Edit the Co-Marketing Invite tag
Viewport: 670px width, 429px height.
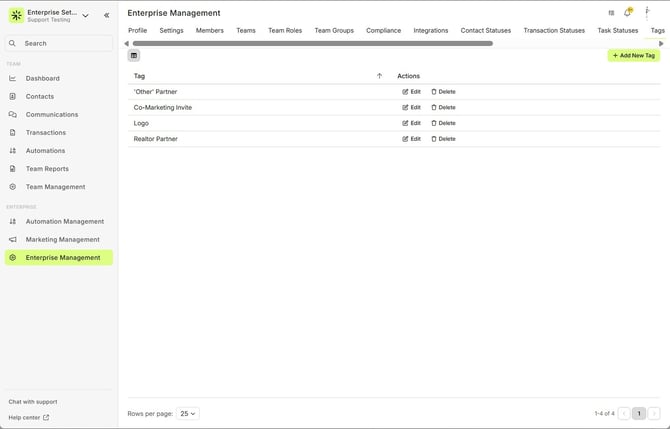(411, 107)
